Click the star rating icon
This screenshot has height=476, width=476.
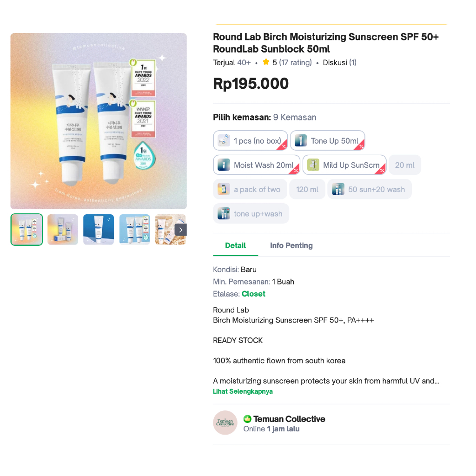(266, 62)
